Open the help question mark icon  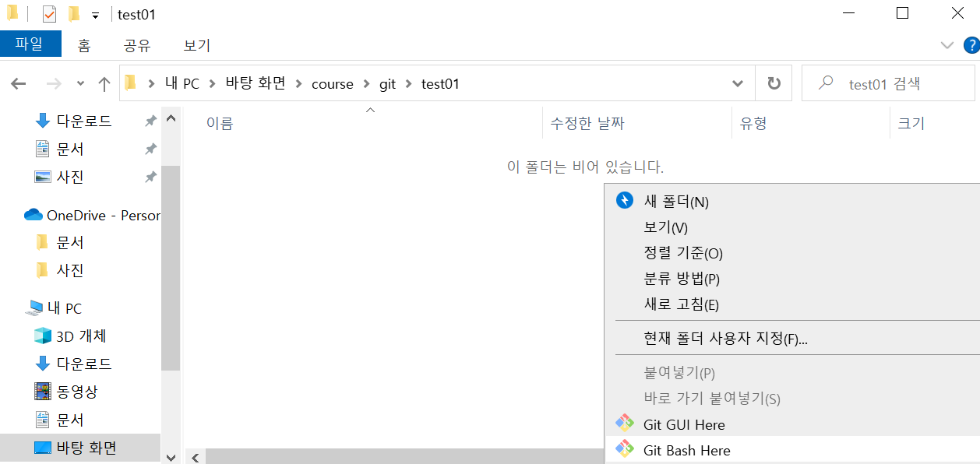point(971,44)
